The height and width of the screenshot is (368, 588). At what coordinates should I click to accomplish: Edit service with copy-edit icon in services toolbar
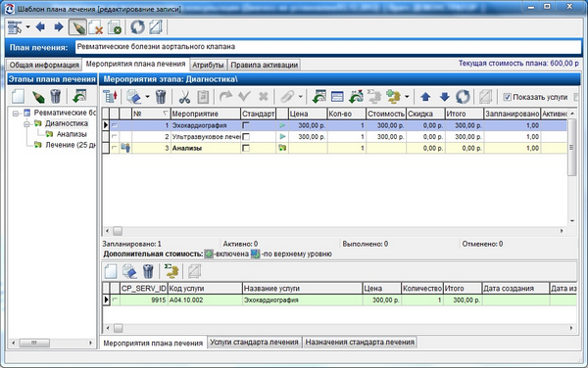coord(129,271)
